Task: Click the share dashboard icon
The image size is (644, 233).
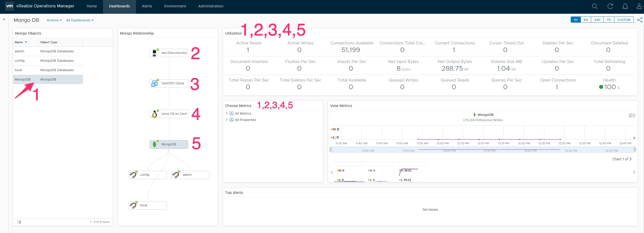Action: [x=640, y=20]
